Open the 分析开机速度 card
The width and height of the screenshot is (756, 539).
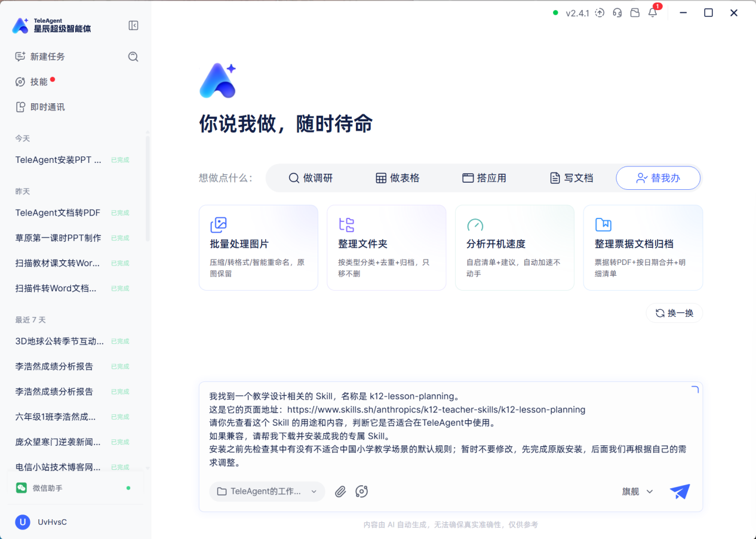tap(515, 248)
